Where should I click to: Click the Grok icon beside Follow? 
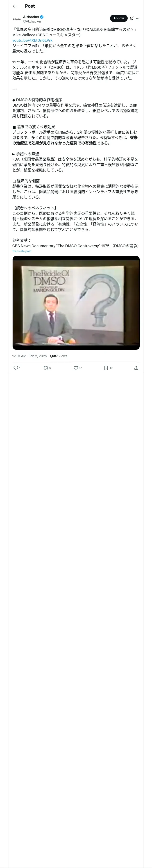click(132, 18)
